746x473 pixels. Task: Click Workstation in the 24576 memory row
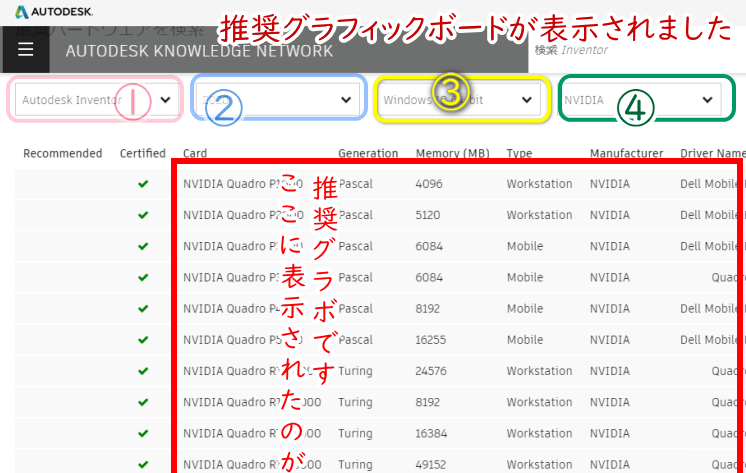pos(540,371)
